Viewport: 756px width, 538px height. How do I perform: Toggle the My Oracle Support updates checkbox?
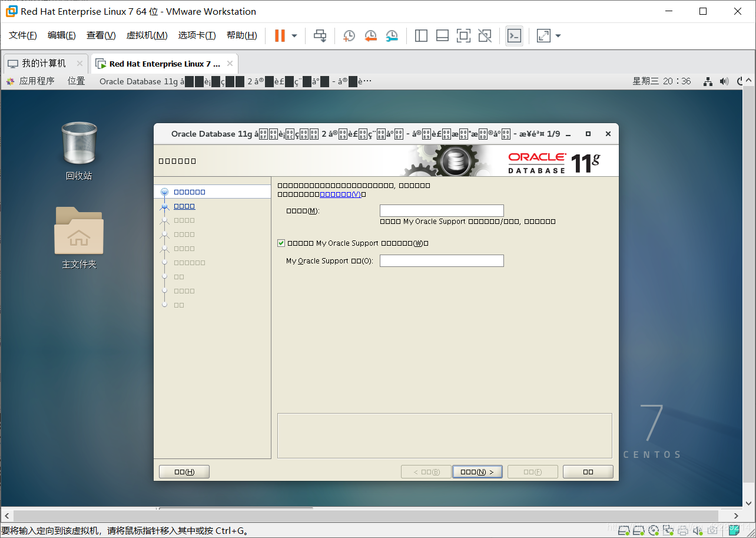[x=281, y=242]
